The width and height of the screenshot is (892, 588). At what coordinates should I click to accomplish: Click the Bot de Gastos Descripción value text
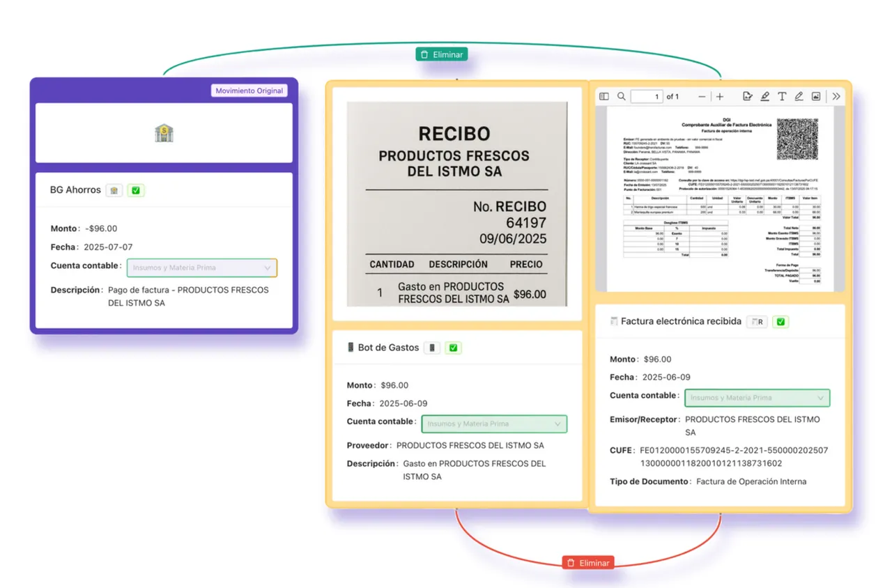coord(475,470)
